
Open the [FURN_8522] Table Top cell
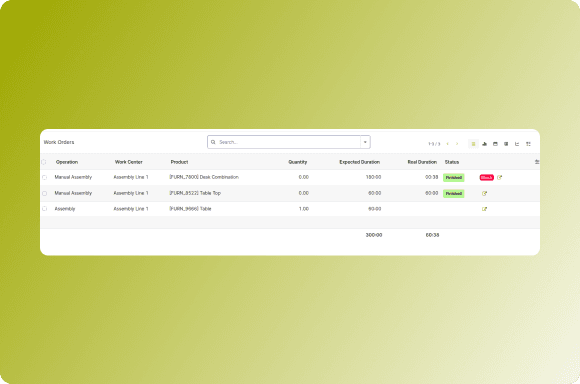coord(195,193)
